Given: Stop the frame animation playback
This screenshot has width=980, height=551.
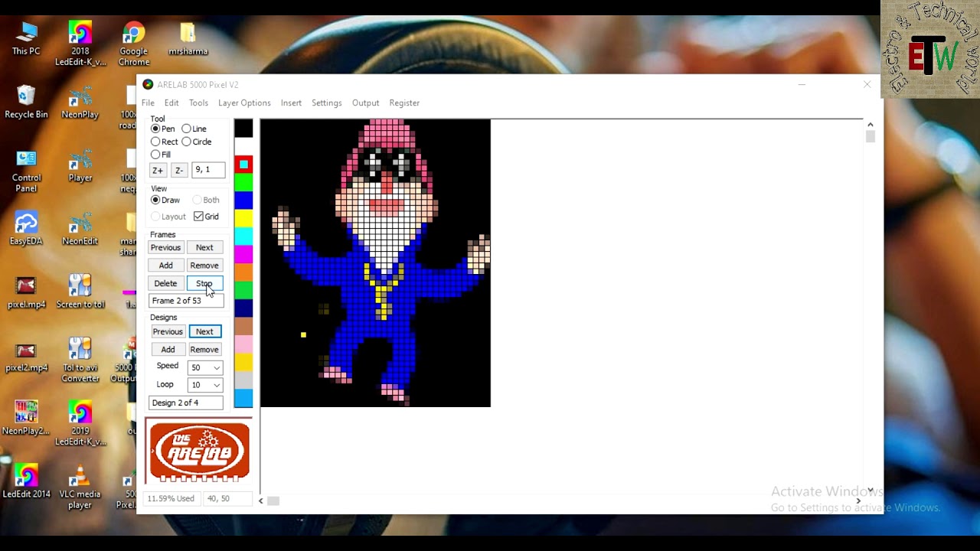Looking at the screenshot, I should tap(204, 283).
